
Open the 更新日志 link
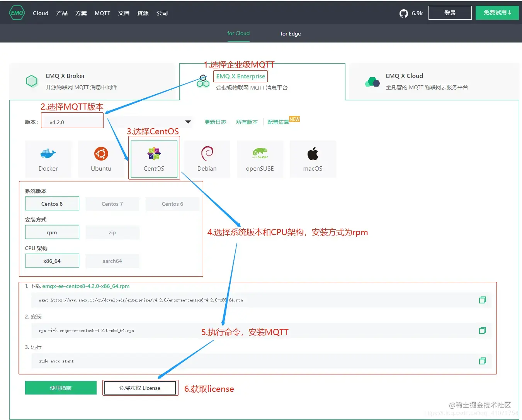pyautogui.click(x=216, y=122)
